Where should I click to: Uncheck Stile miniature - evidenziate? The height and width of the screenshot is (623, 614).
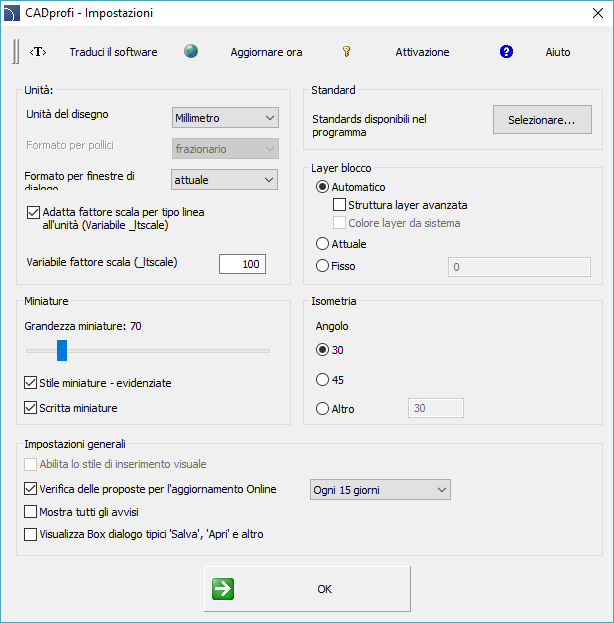[x=31, y=383]
